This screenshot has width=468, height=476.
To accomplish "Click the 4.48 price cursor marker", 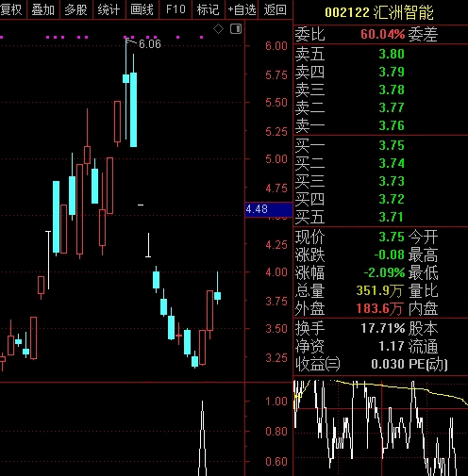I will tap(269, 209).
